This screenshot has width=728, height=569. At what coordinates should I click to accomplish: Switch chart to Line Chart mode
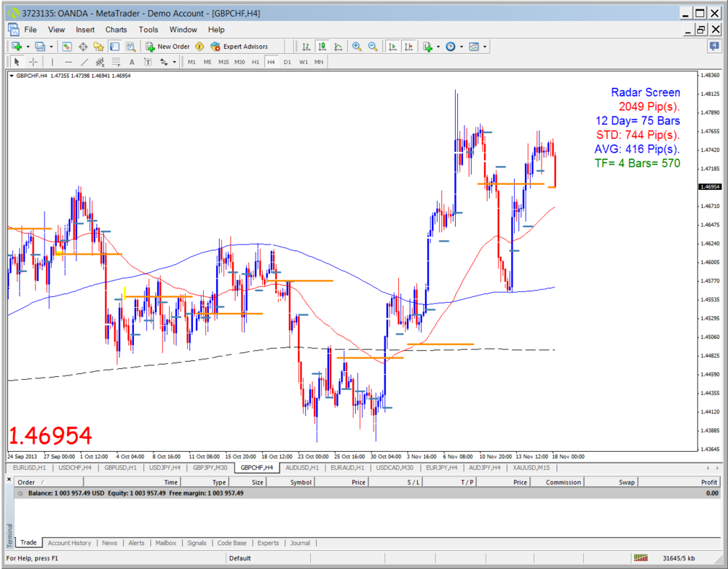[x=339, y=47]
